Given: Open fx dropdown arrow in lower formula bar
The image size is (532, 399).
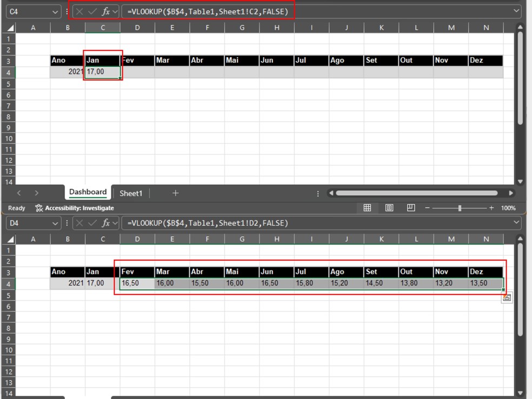Looking at the screenshot, I should [x=115, y=223].
